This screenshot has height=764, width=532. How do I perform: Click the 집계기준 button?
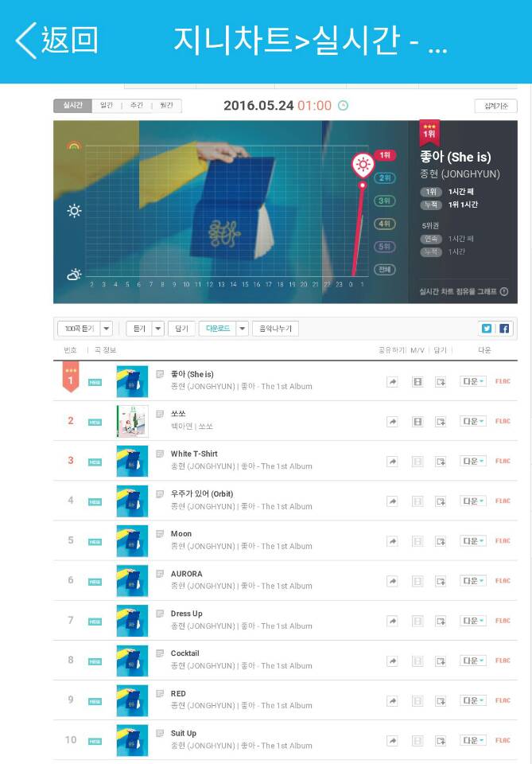point(496,106)
